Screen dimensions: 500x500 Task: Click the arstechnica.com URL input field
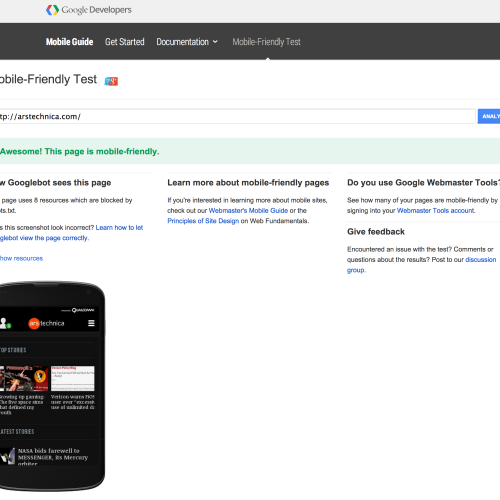point(237,116)
